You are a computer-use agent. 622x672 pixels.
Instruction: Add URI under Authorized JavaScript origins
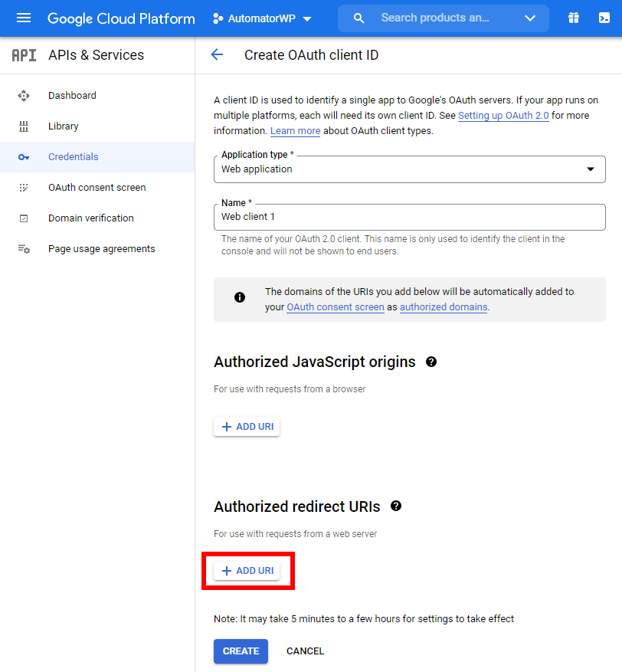pyautogui.click(x=247, y=427)
